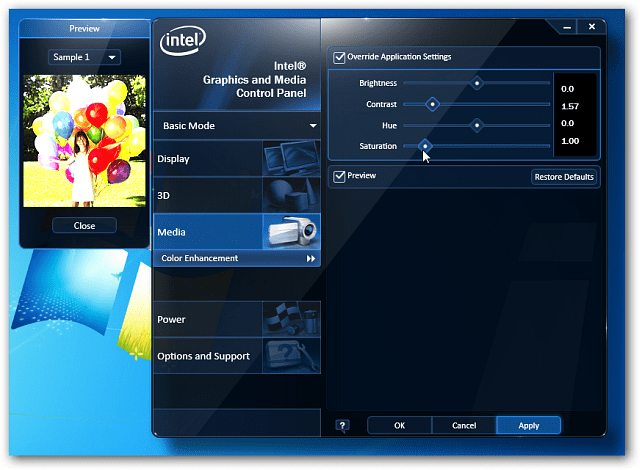Click the Hue label
Image resolution: width=640 pixels, height=470 pixels.
(389, 126)
